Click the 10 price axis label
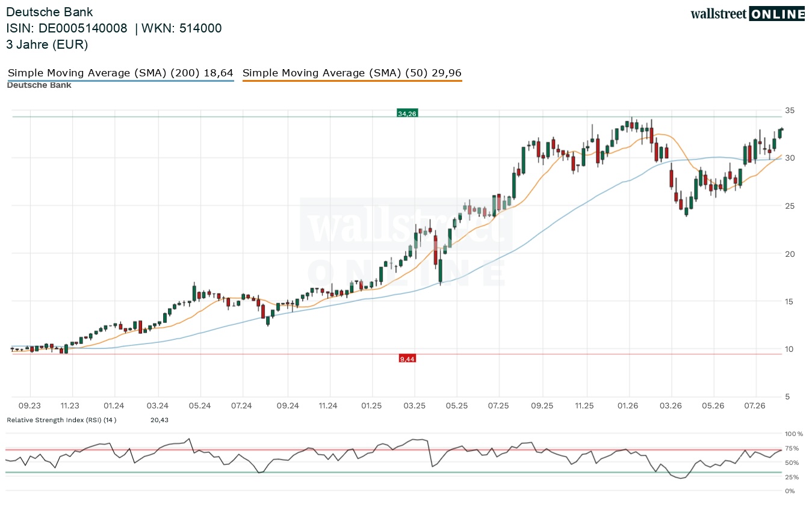 [790, 349]
